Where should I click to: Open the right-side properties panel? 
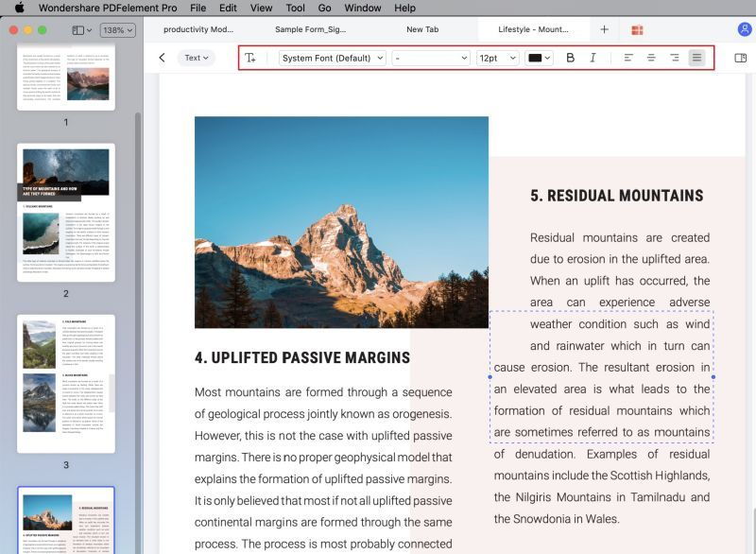(x=740, y=57)
